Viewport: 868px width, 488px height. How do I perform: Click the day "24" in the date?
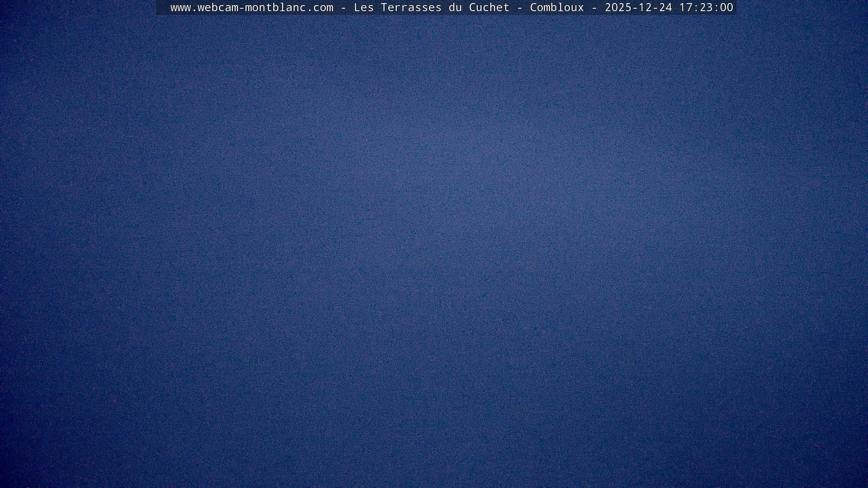coord(666,7)
